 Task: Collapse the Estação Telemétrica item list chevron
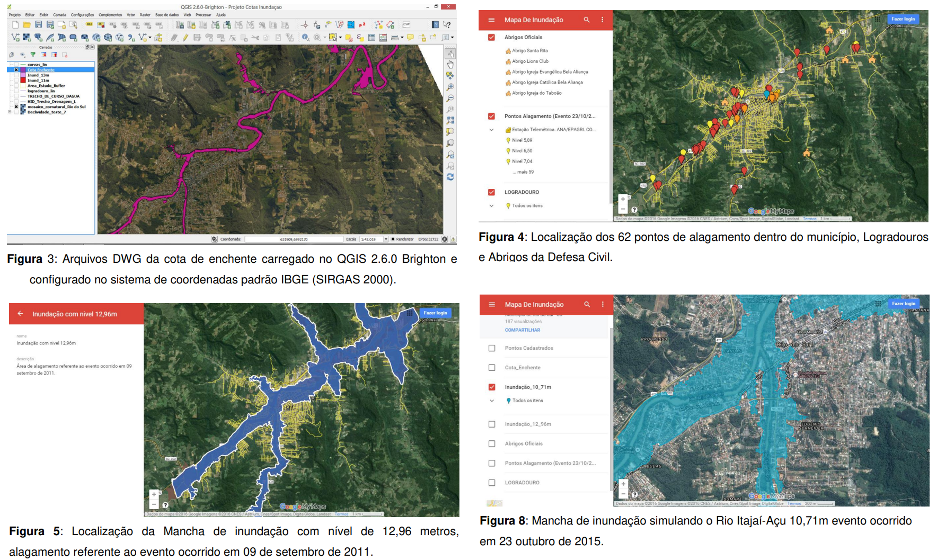click(x=491, y=130)
